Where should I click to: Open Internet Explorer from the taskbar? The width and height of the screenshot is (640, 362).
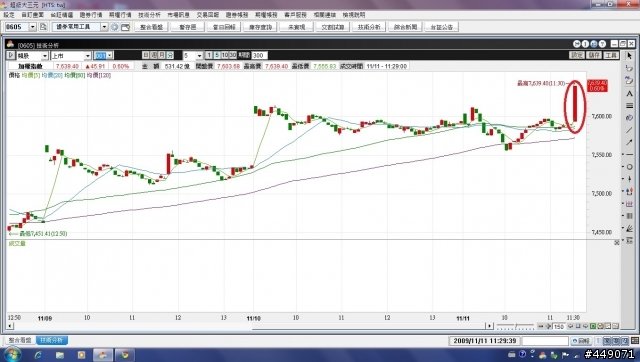pyautogui.click(x=38, y=355)
